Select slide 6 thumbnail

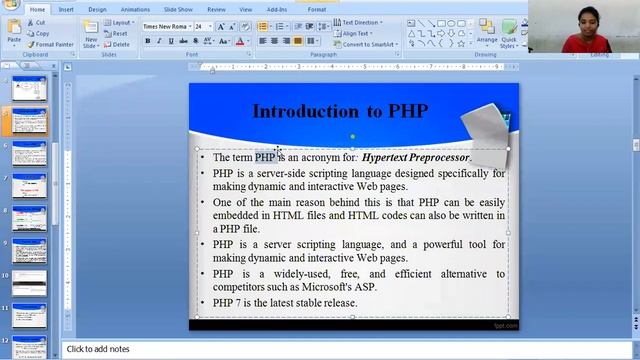pyautogui.click(x=29, y=153)
